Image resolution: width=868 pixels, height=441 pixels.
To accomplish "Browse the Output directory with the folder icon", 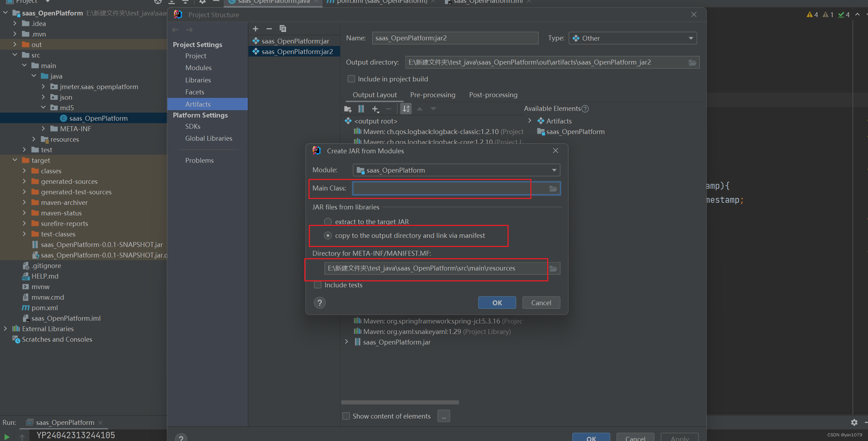I will point(693,62).
